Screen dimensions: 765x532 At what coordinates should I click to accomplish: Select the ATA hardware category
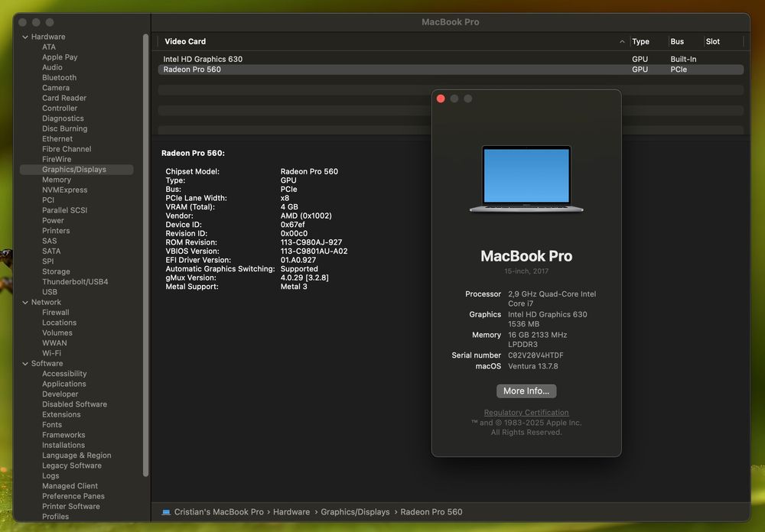pyautogui.click(x=49, y=47)
